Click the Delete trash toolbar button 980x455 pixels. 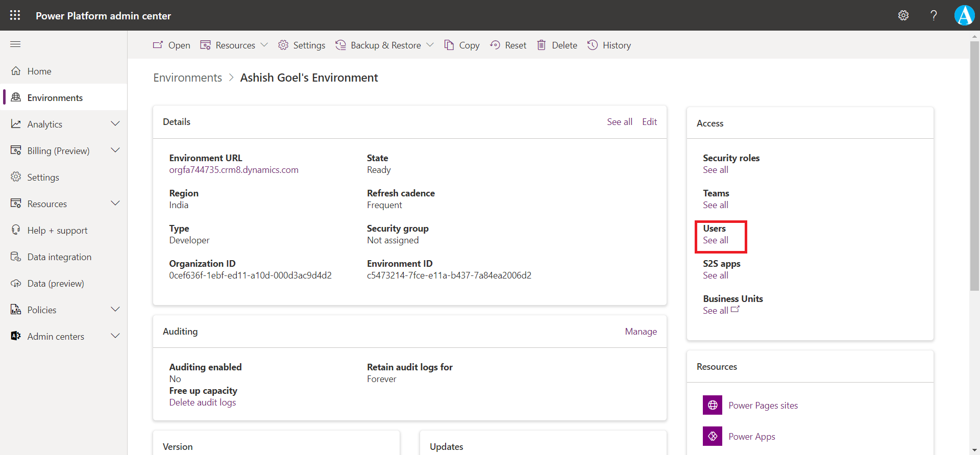pos(557,45)
